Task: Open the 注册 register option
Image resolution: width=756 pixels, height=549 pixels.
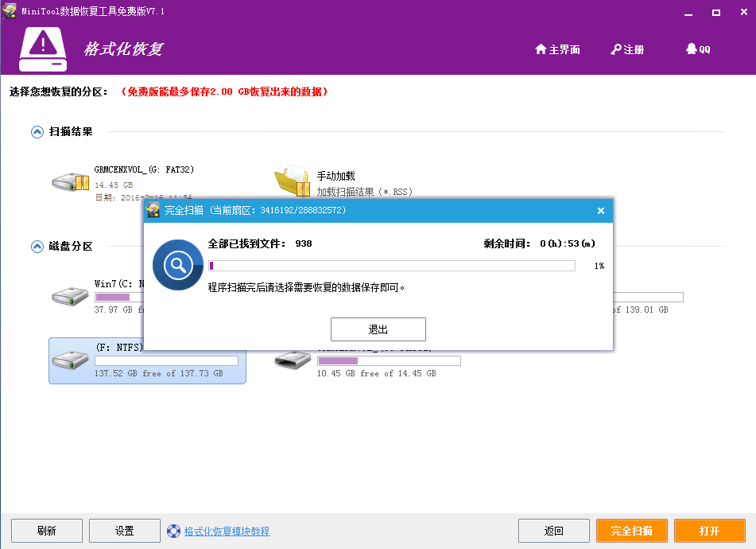Action: tap(626, 49)
